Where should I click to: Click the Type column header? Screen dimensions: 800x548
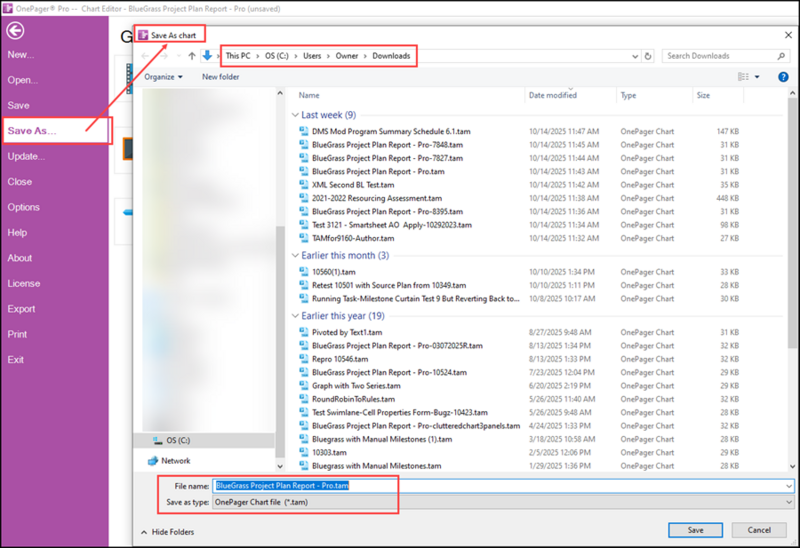click(628, 95)
